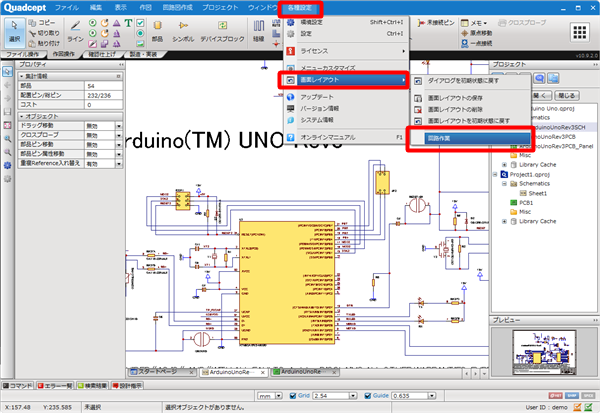Open the Guide value 0.635 dropdown

(x=432, y=396)
